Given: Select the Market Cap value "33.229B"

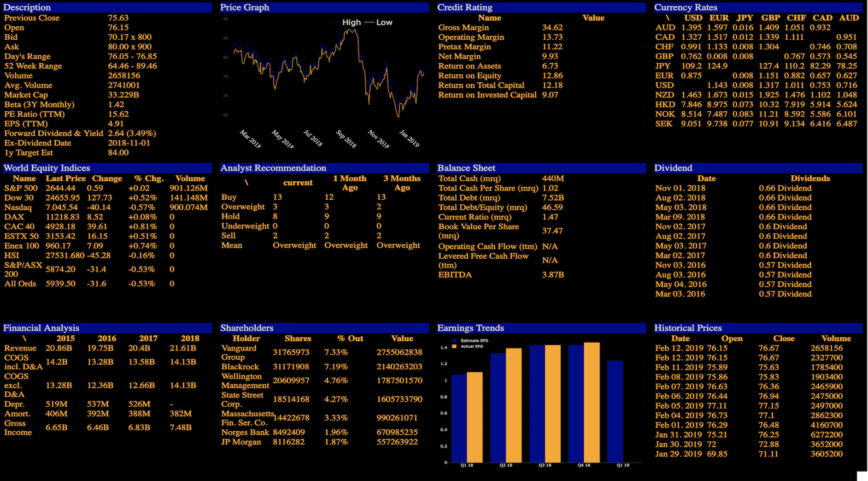Looking at the screenshot, I should tap(123, 95).
